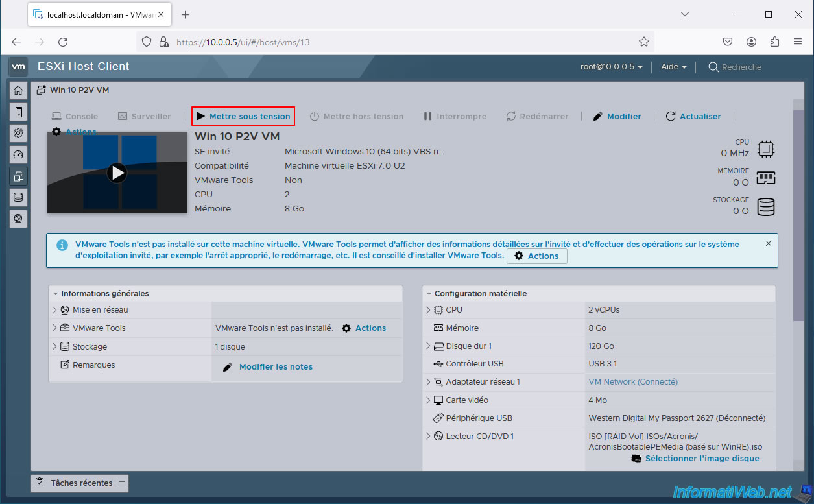Open the Storage icon in sidebar
This screenshot has height=504, width=814.
pos(18,197)
